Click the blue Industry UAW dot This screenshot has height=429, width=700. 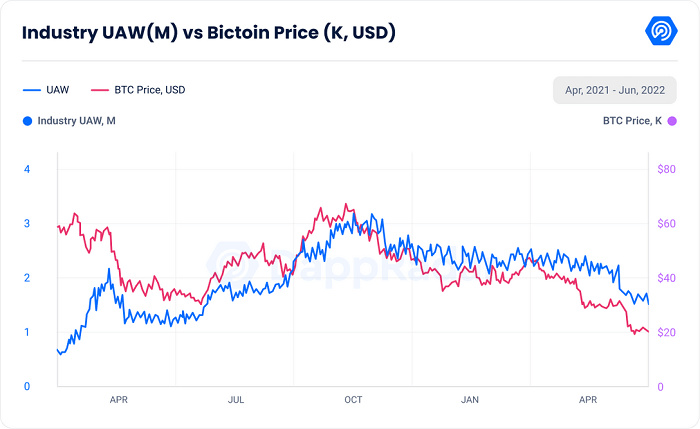(x=28, y=121)
